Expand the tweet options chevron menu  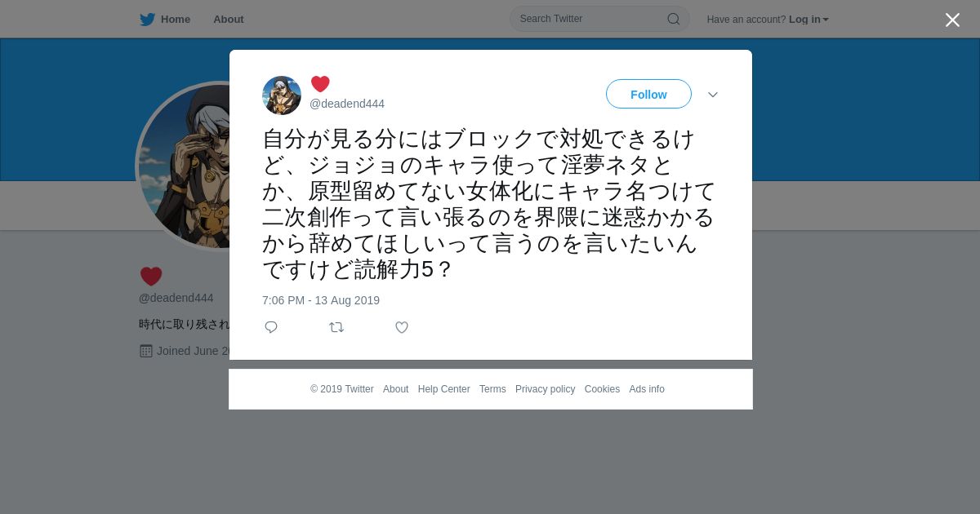(713, 95)
